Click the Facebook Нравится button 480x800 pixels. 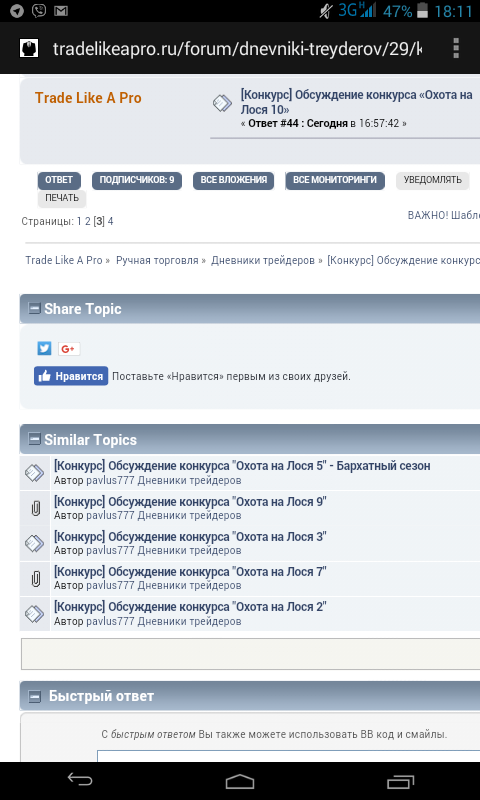[x=71, y=376]
